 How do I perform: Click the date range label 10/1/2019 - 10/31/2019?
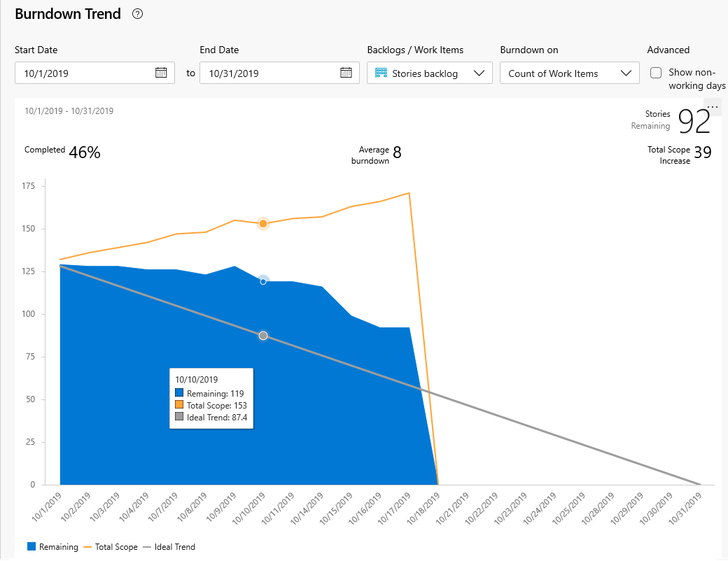(69, 111)
